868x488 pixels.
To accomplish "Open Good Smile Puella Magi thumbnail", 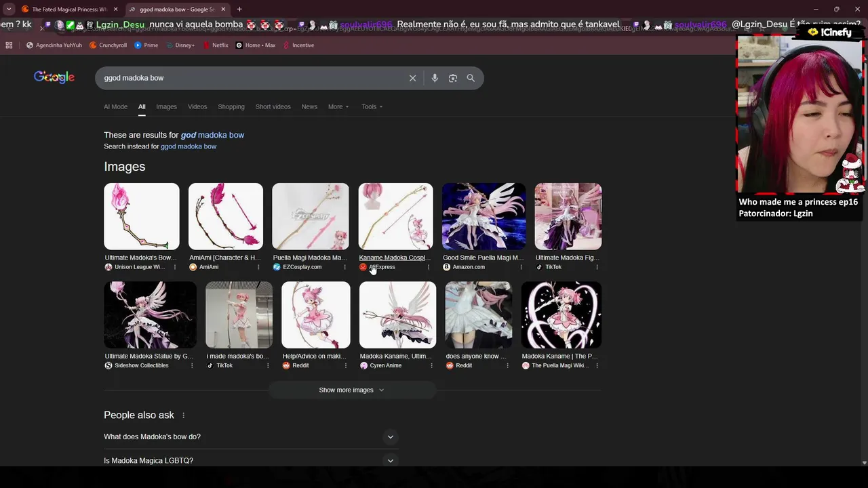I will click(484, 216).
